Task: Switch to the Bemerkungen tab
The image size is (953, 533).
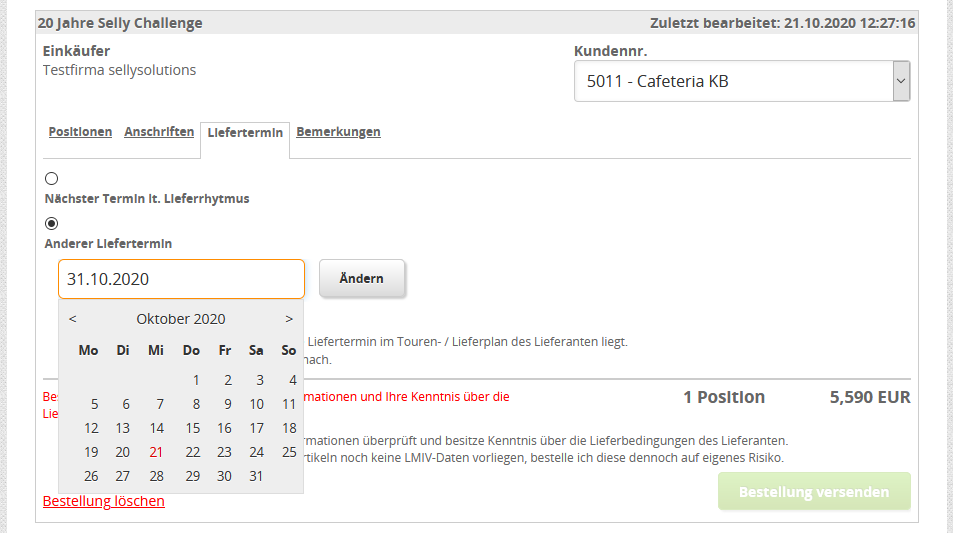Action: (338, 132)
